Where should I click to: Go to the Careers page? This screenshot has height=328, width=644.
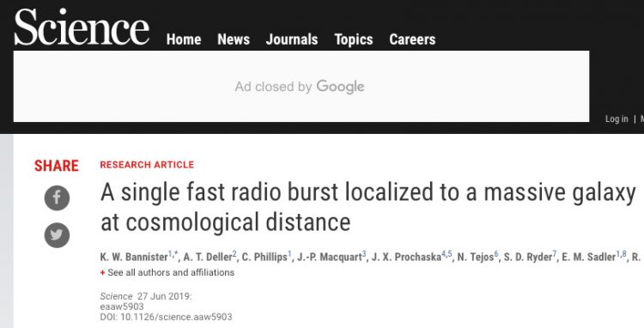tap(412, 39)
